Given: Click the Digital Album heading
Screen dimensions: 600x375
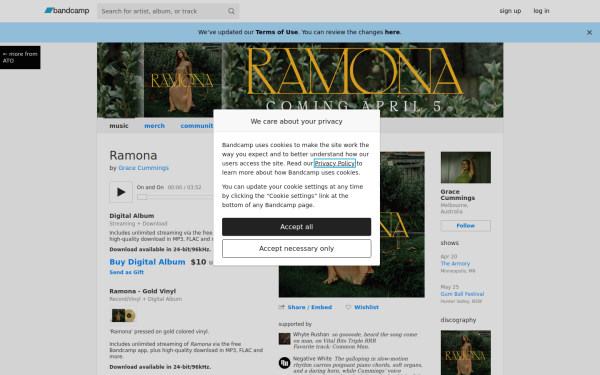Looking at the screenshot, I should [132, 216].
